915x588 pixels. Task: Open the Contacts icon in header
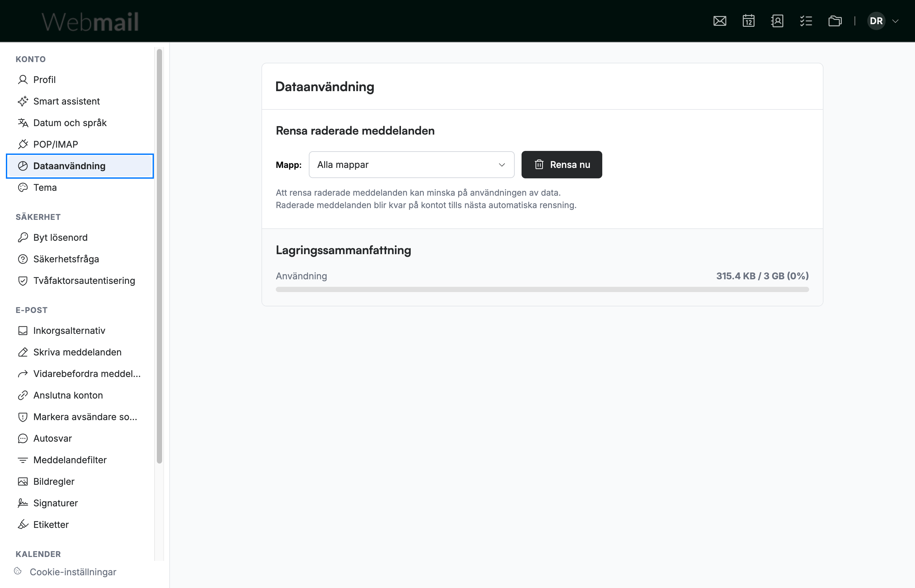(x=777, y=21)
